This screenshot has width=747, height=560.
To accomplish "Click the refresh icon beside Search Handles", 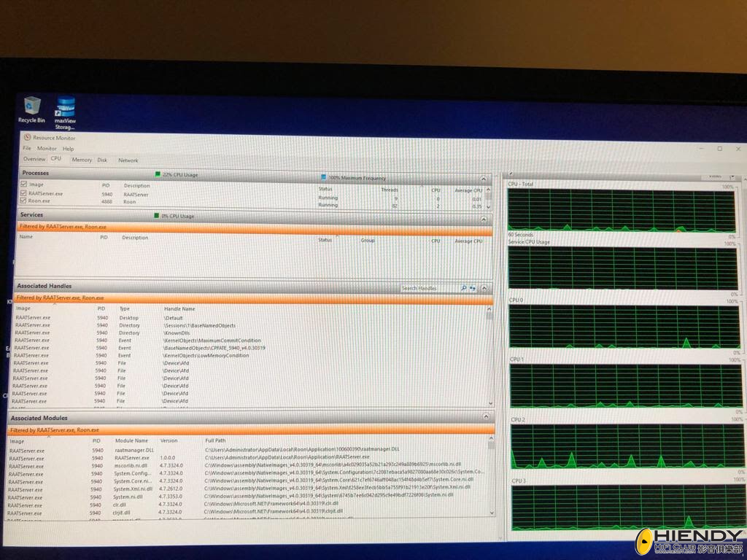I will (473, 288).
